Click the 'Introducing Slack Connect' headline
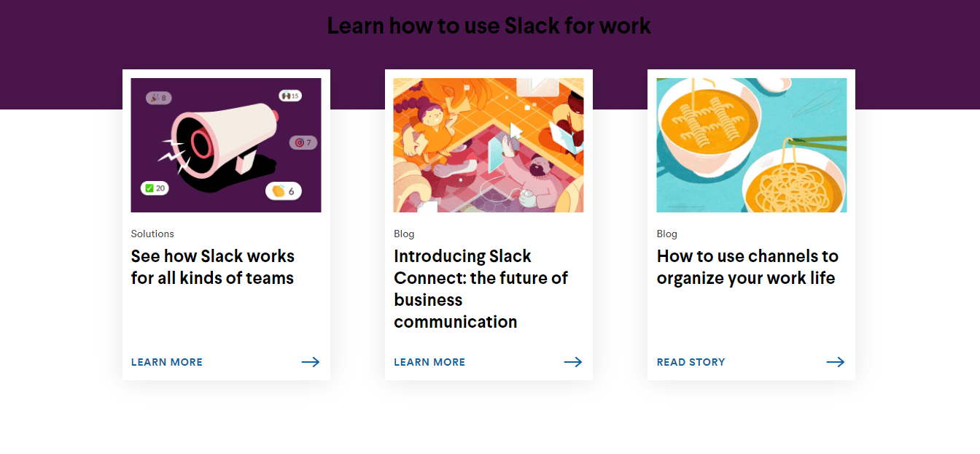This screenshot has width=980, height=454. pos(481,288)
